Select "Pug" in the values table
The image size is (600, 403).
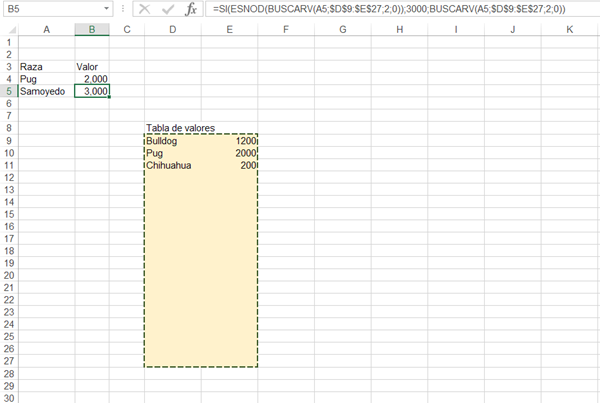(173, 153)
